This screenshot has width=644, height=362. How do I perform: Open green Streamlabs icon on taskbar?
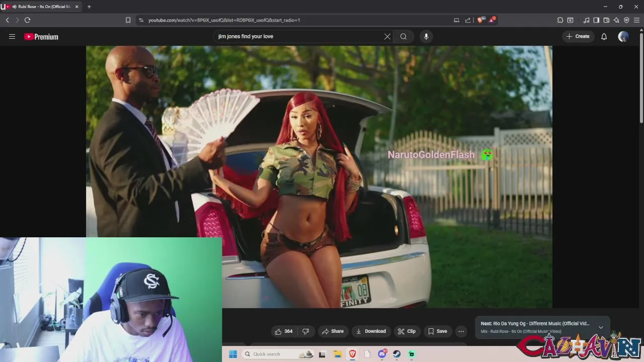coord(412,354)
